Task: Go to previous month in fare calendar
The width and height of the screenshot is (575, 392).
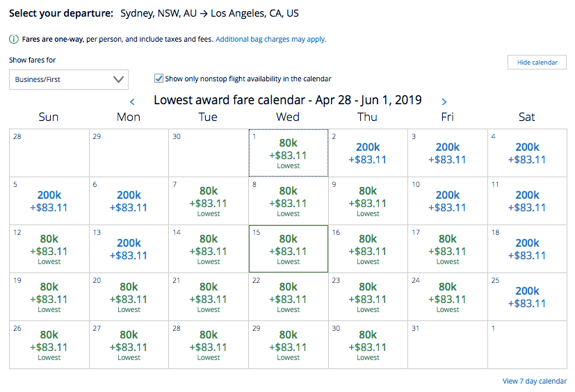Action: tap(132, 101)
